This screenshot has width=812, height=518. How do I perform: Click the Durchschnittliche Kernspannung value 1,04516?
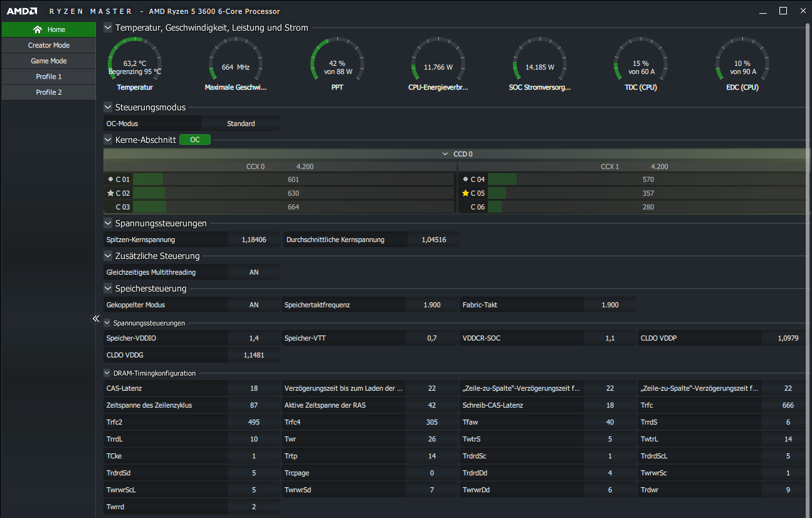[x=433, y=240]
